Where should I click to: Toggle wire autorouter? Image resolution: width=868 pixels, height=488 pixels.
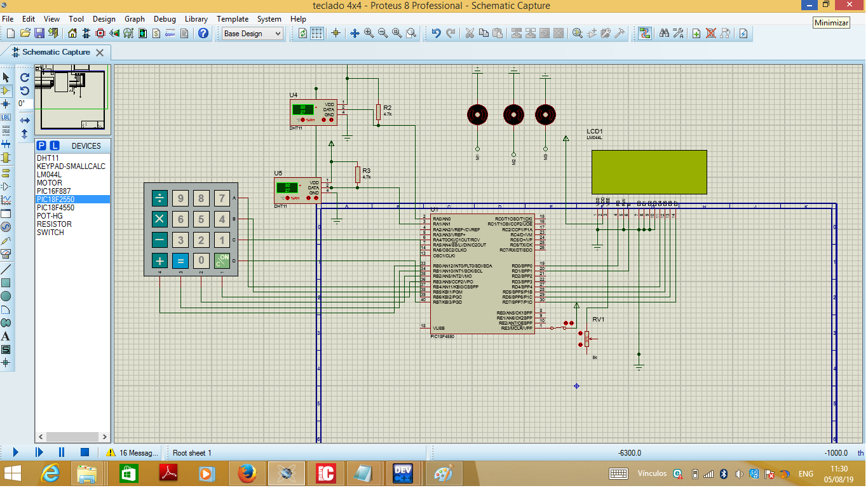pos(645,33)
